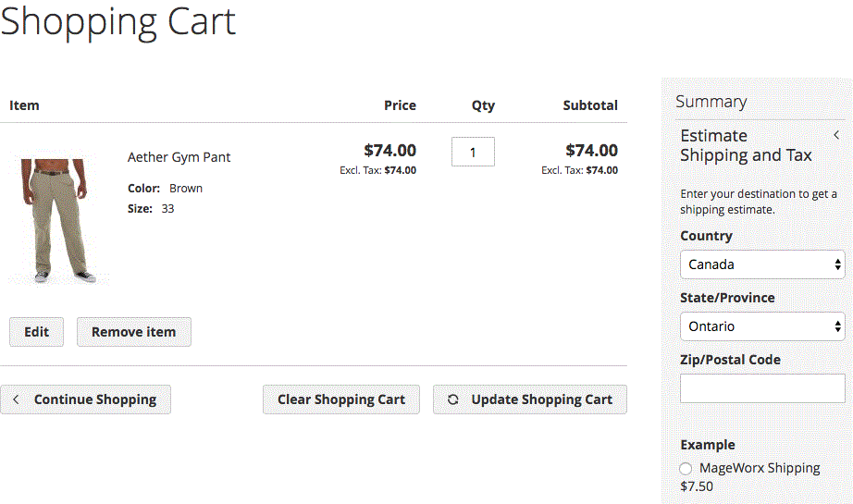
Task: Click the arrows icon on the Ontario select
Action: (x=837, y=326)
